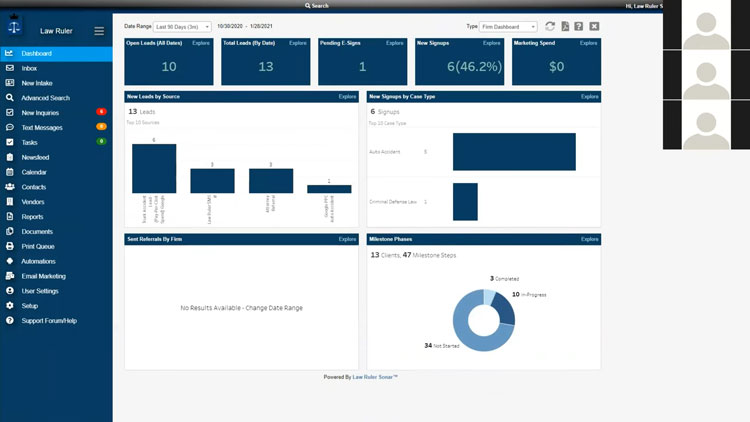This screenshot has width=750, height=422.
Task: Click the Inbox envelope icon
Action: (10, 68)
